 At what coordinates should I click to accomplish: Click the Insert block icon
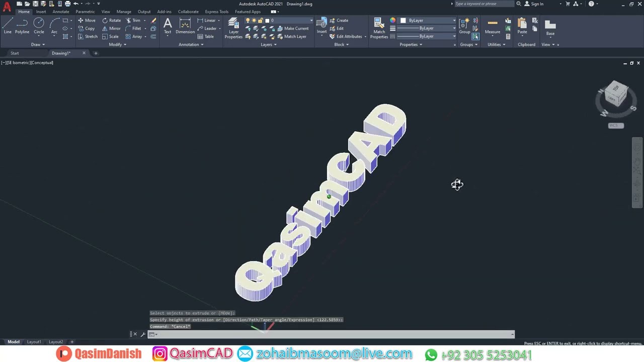tap(321, 26)
